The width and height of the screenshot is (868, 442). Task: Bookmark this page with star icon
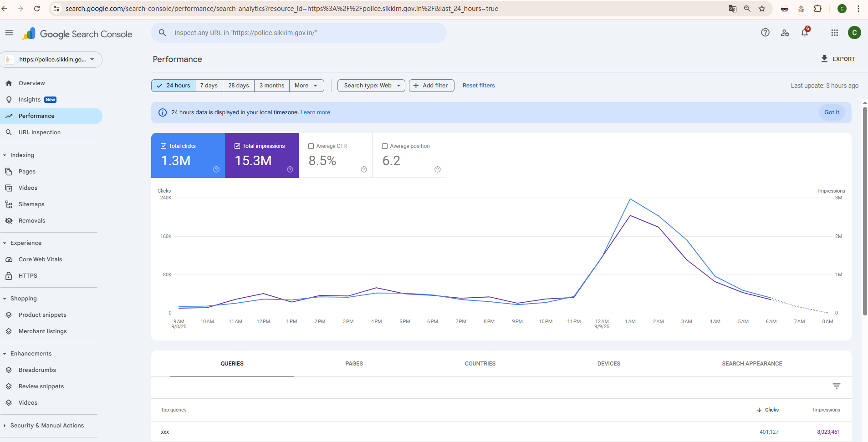[x=762, y=9]
